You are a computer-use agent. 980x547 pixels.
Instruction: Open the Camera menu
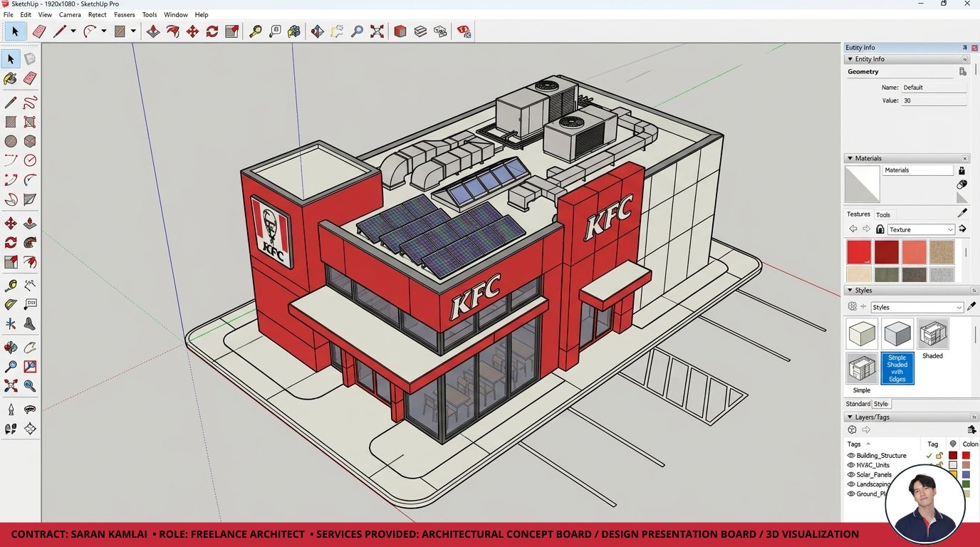coord(70,14)
